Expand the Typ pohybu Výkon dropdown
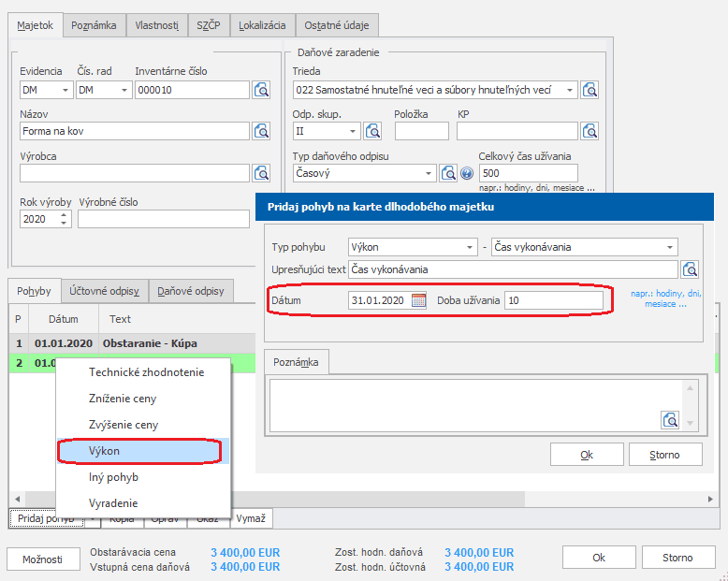The width and height of the screenshot is (728, 581). click(x=470, y=247)
